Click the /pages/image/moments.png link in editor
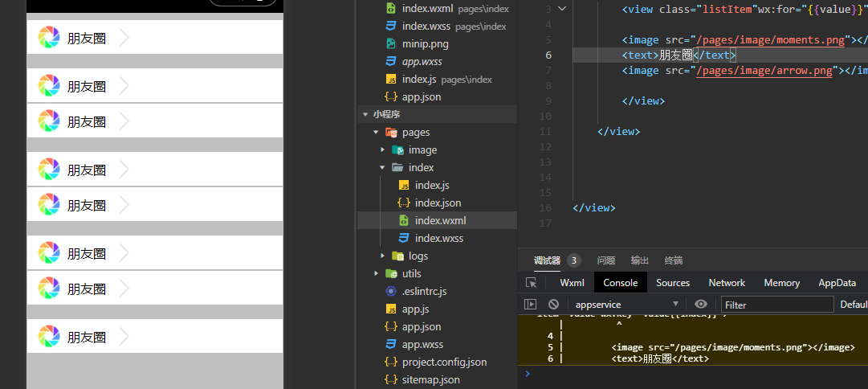 pos(770,40)
